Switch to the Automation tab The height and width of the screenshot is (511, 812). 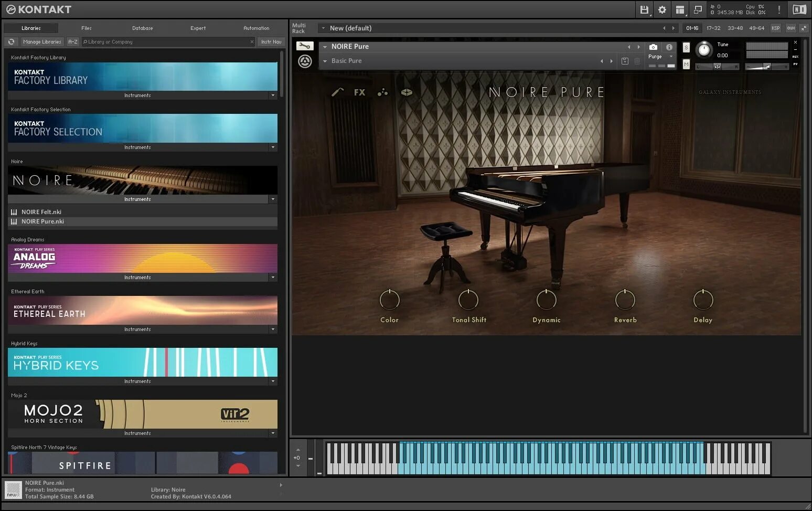tap(257, 28)
